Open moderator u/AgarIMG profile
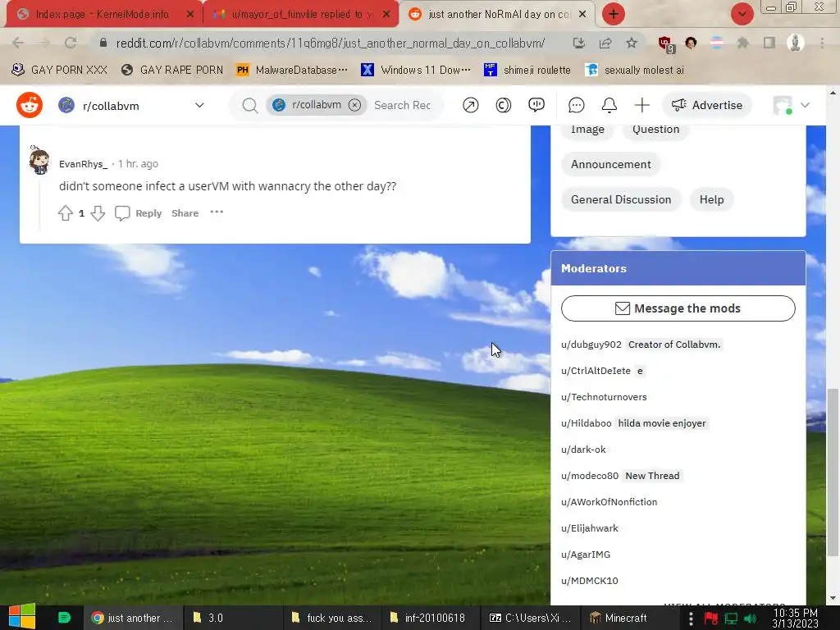Image resolution: width=840 pixels, height=630 pixels. [x=586, y=555]
